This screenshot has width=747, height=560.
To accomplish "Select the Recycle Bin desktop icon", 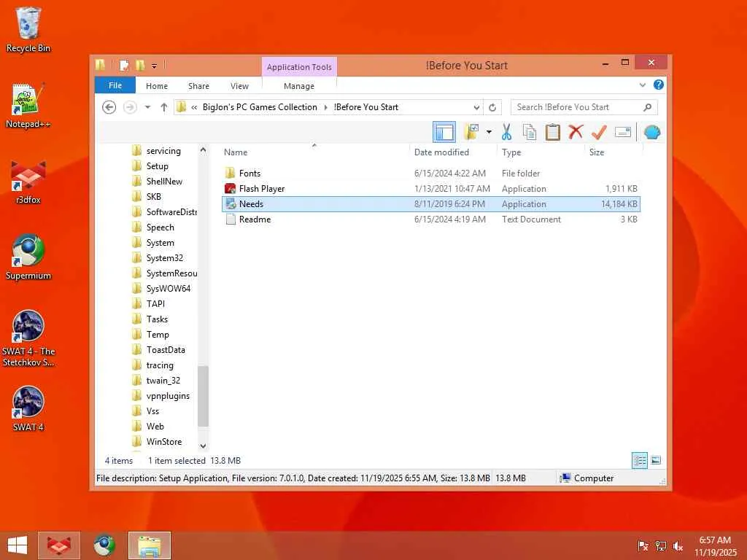I will (28, 29).
